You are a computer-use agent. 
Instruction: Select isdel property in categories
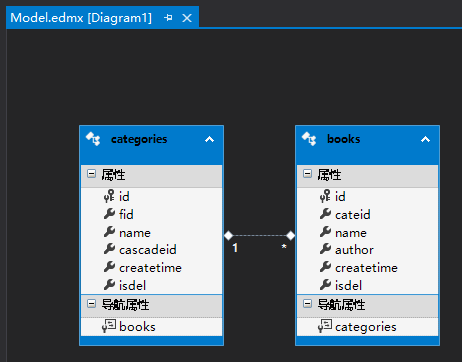point(152,285)
